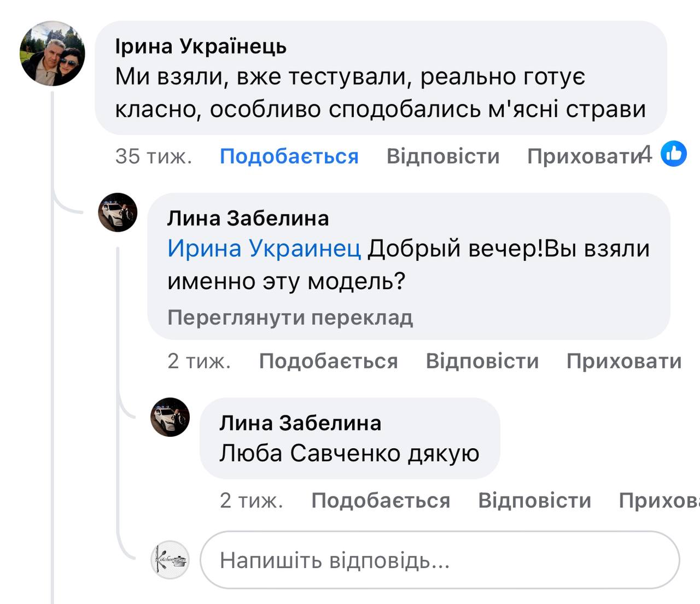Image resolution: width=700 pixels, height=604 pixels.
Task: Click Відповісти under Лина Забелина's first reply
Action: click(x=482, y=361)
